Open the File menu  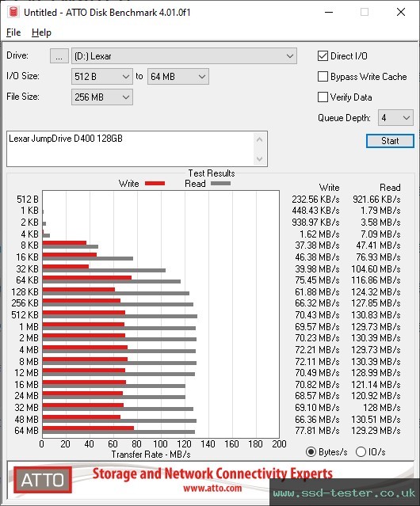(13, 32)
